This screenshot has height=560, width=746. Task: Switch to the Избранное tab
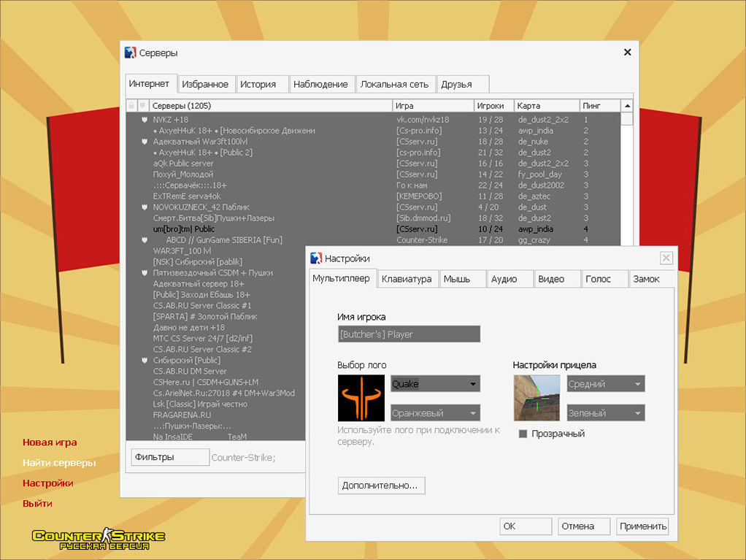click(207, 84)
